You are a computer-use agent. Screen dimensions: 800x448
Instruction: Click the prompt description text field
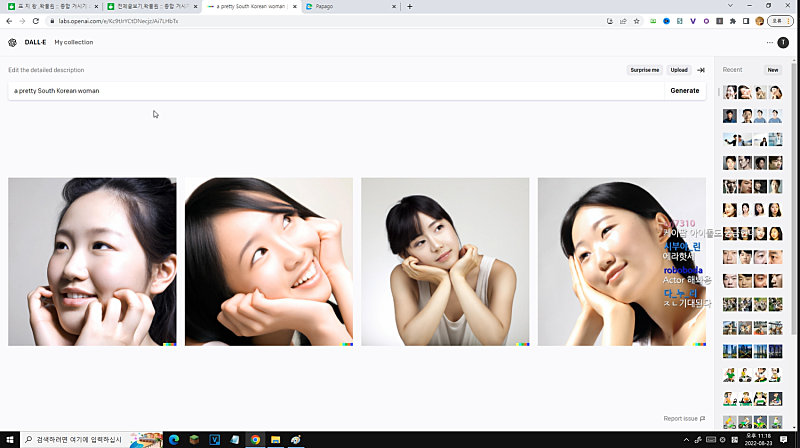[x=330, y=90]
